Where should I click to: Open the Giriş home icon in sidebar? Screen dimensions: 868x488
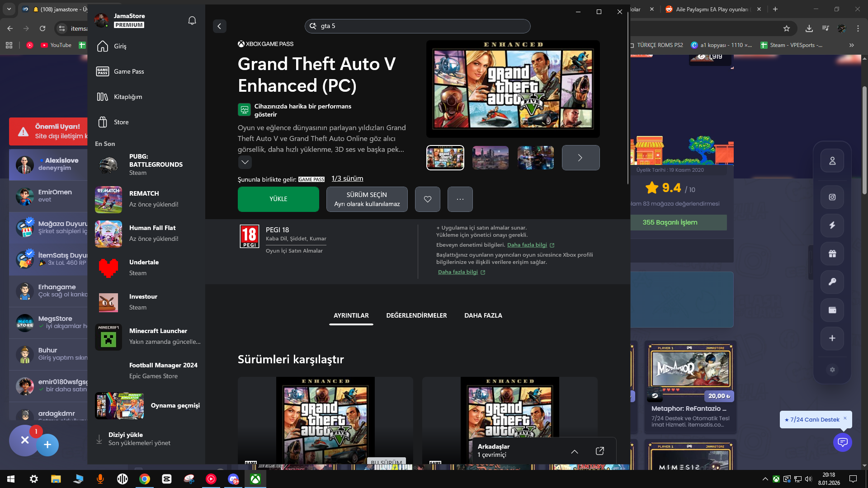point(103,46)
